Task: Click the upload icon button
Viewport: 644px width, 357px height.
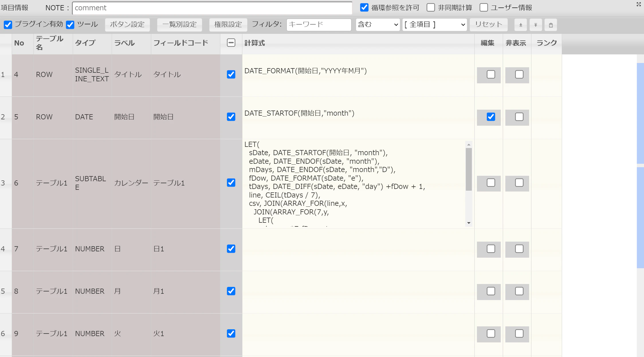Action: (x=536, y=25)
